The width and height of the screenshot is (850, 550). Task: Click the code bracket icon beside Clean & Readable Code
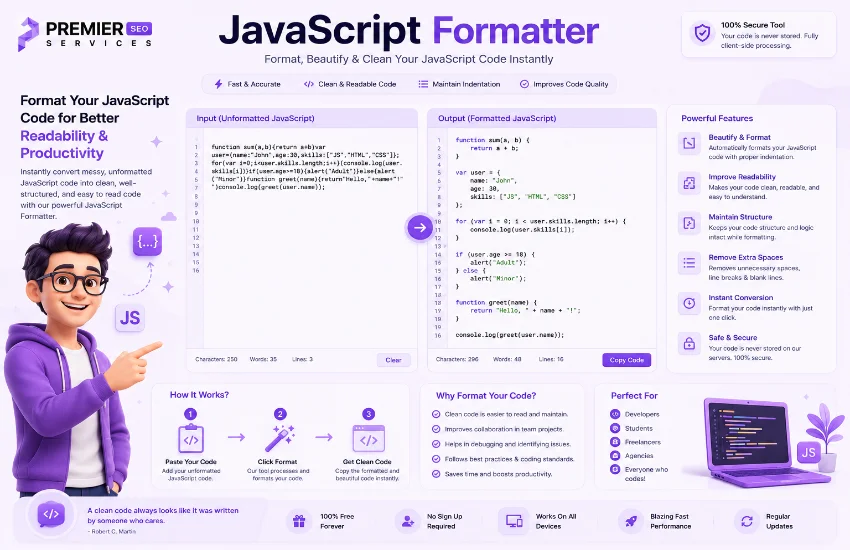(308, 84)
